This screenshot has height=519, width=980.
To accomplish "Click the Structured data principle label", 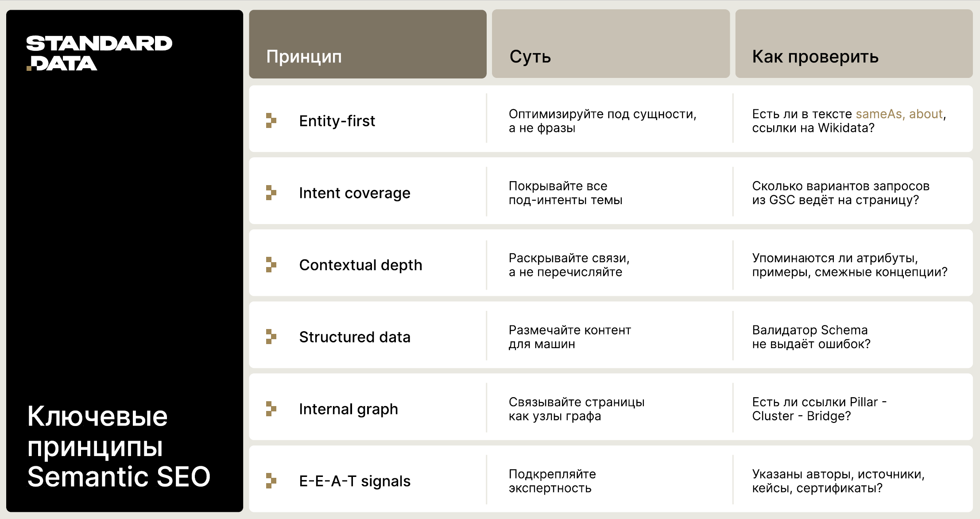I will point(355,337).
